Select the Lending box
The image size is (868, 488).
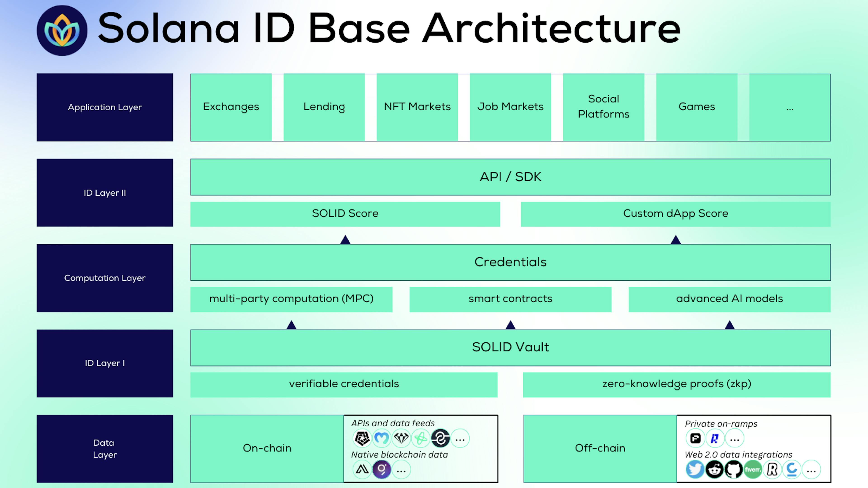324,108
